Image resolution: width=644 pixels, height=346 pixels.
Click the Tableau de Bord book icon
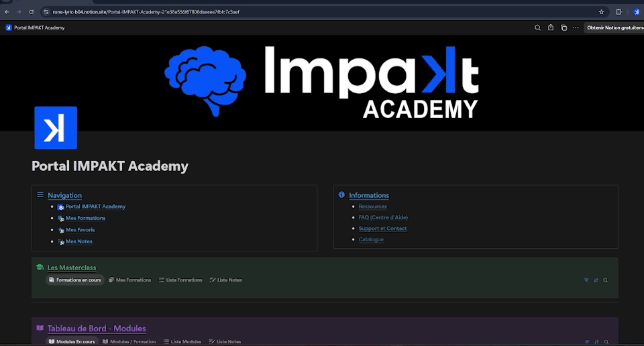coord(40,328)
